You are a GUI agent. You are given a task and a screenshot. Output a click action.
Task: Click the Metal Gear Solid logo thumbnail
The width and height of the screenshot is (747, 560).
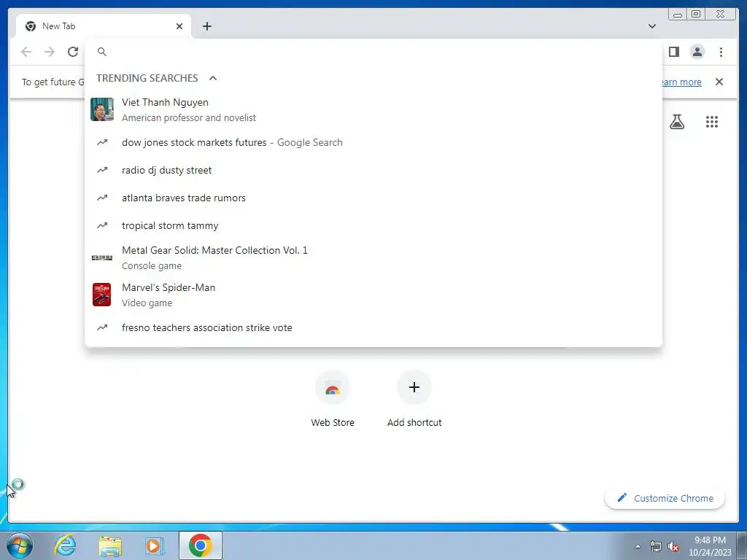[x=102, y=257]
